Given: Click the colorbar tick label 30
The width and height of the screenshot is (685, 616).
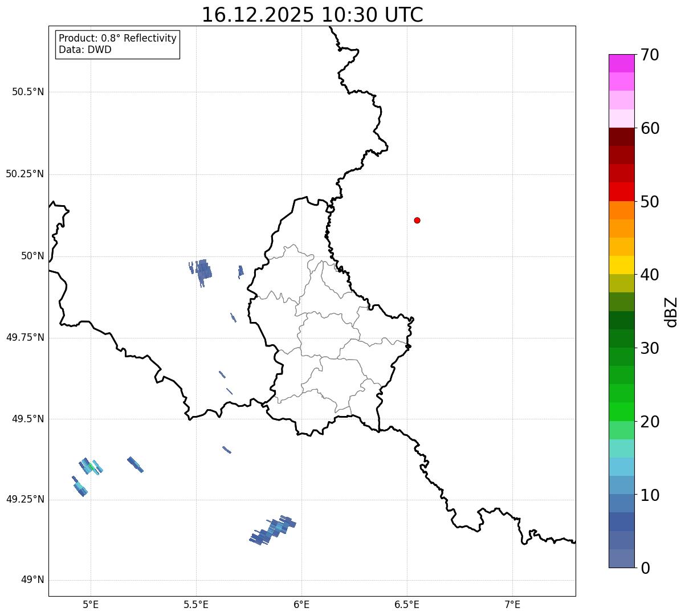Looking at the screenshot, I should point(650,348).
